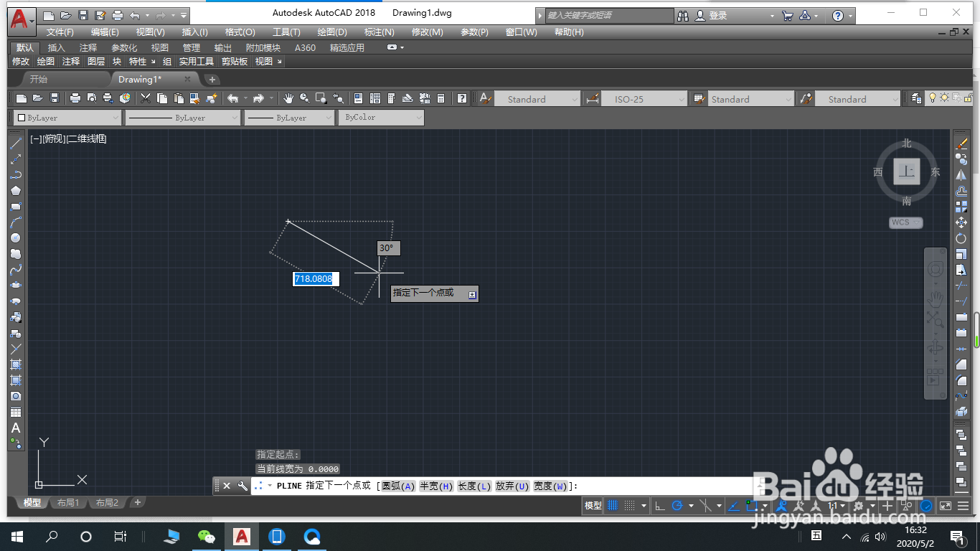Choose the 圆弧(A) command option
Image resolution: width=980 pixels, height=551 pixels.
[x=398, y=486]
